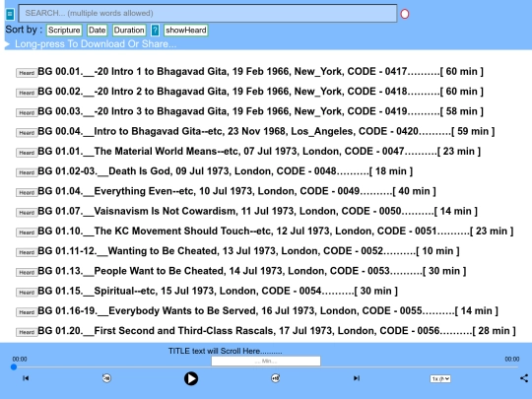Click the red circle clear-search icon
The width and height of the screenshot is (532, 399).
(x=405, y=14)
